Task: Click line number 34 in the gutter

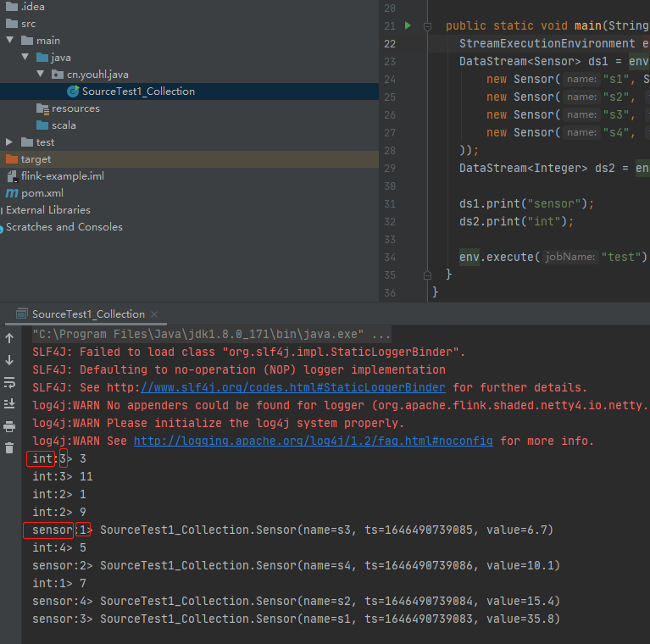Action: tap(390, 258)
